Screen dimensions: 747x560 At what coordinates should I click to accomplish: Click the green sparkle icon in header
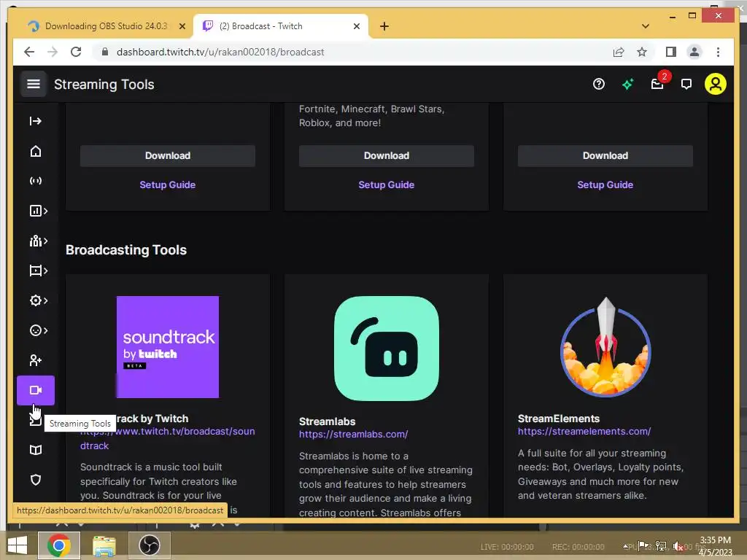point(628,85)
